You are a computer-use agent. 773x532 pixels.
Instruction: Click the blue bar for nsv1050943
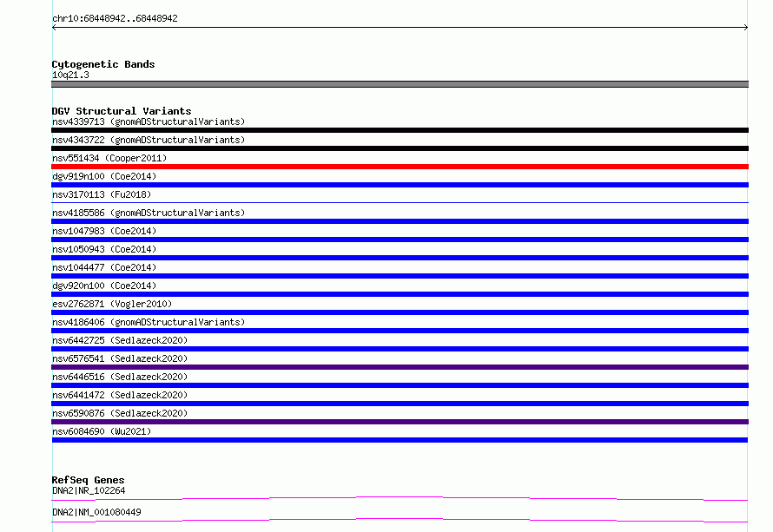[400, 258]
